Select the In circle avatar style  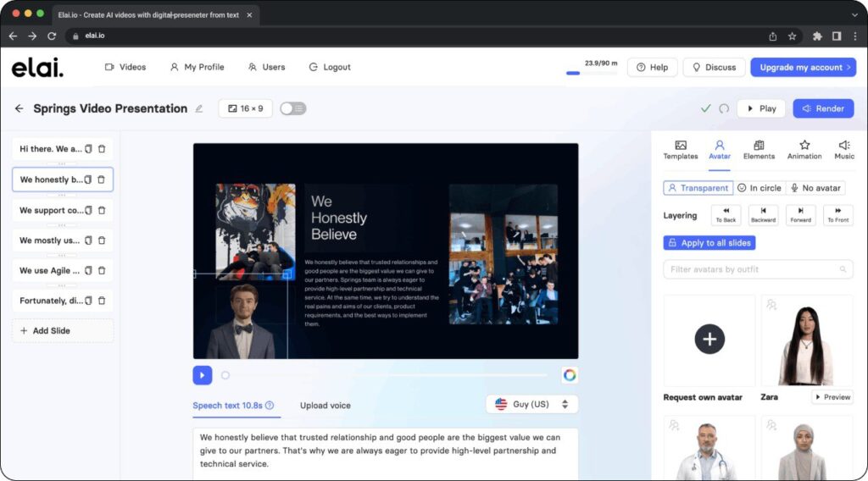[759, 188]
